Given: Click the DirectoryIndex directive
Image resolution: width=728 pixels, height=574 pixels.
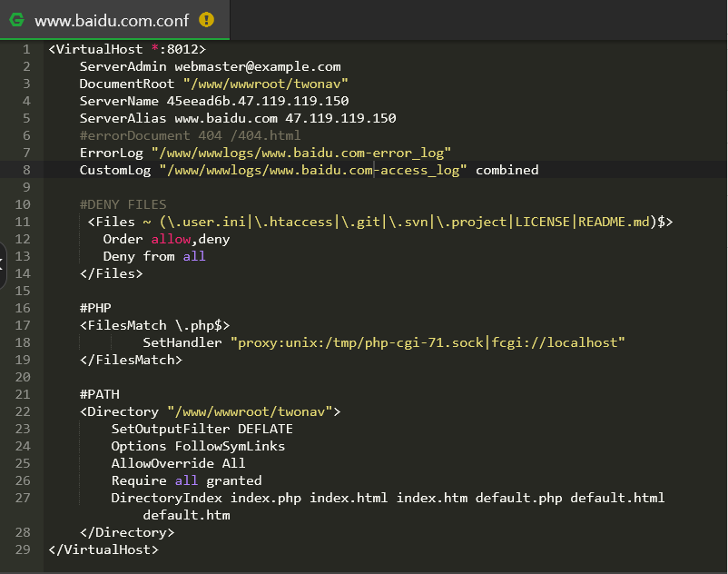Looking at the screenshot, I should tap(166, 498).
